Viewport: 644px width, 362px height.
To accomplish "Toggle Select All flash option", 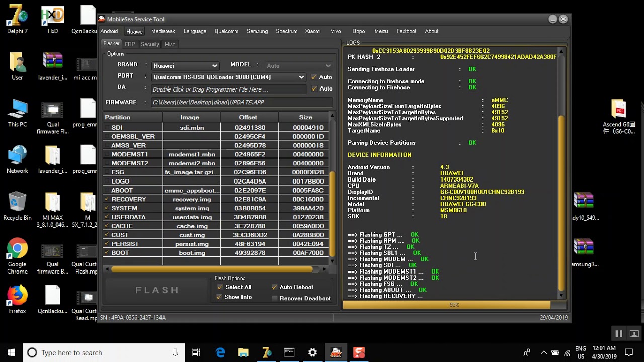I will (x=220, y=287).
